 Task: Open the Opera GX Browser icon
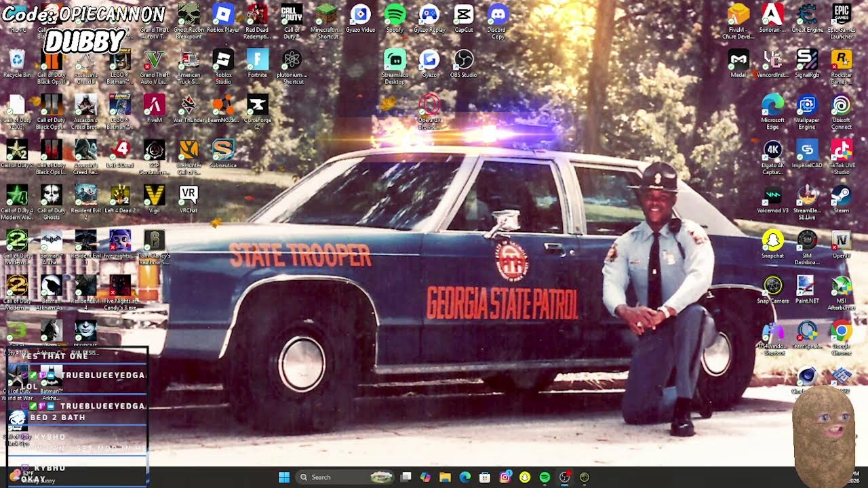429,112
